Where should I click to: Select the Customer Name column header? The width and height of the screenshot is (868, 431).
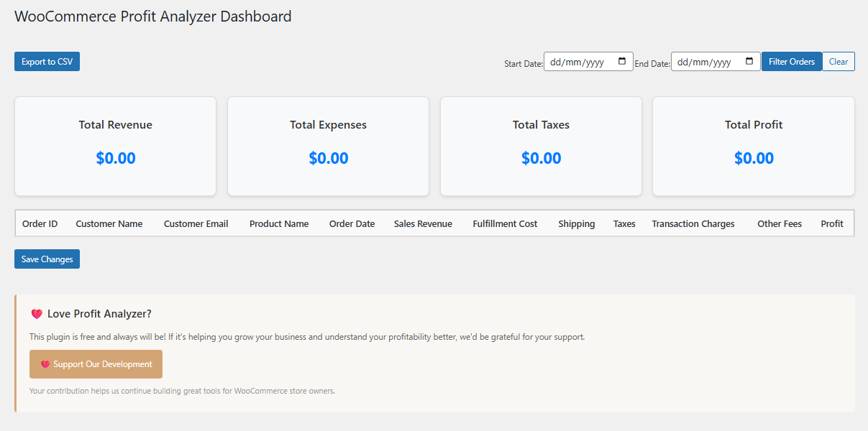pyautogui.click(x=109, y=223)
